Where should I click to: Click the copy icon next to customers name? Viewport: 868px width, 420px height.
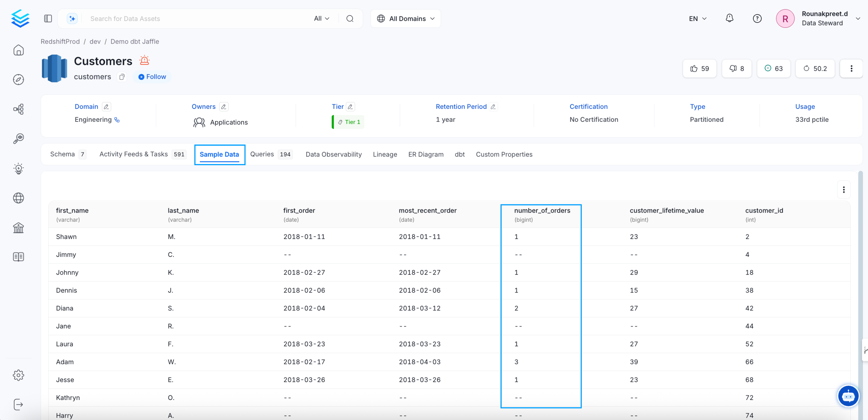coord(122,77)
